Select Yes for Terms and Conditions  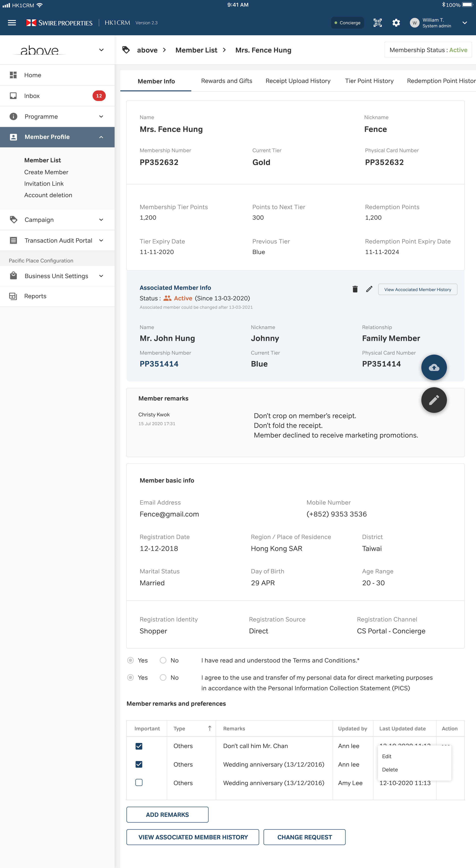tap(130, 660)
